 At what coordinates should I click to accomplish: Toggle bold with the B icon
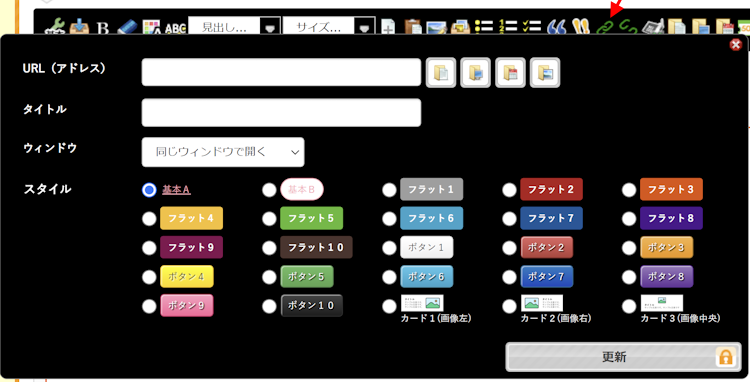[x=103, y=28]
